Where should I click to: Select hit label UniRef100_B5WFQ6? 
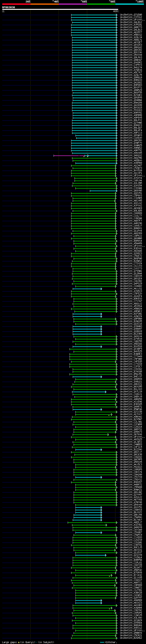pyautogui.click(x=131, y=410)
